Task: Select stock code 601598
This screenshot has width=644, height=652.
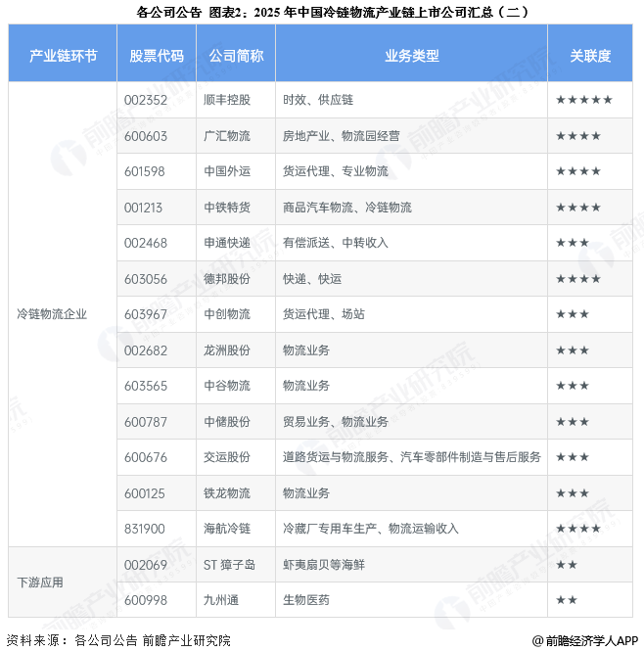Action: click(144, 171)
